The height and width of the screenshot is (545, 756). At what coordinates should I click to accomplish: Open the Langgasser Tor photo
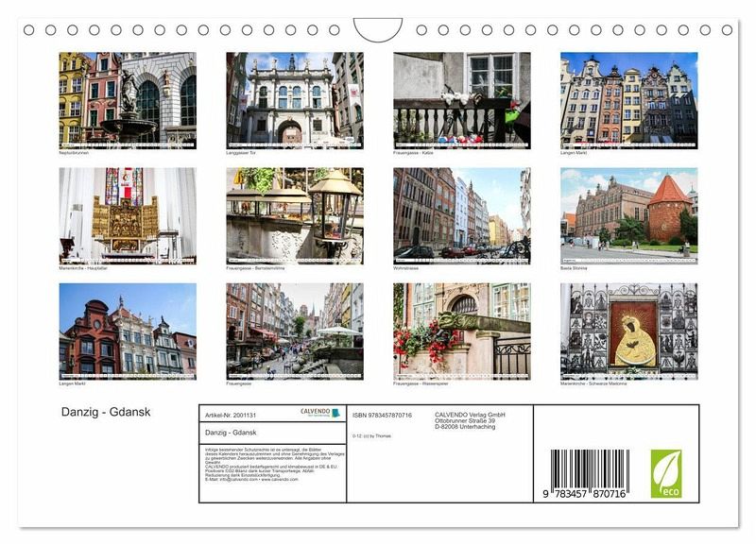[x=294, y=97]
